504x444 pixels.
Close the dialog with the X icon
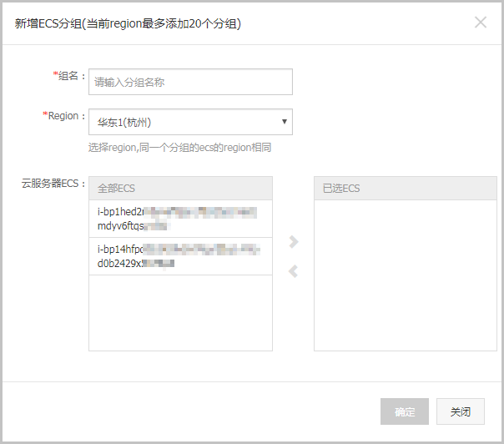coord(481,23)
